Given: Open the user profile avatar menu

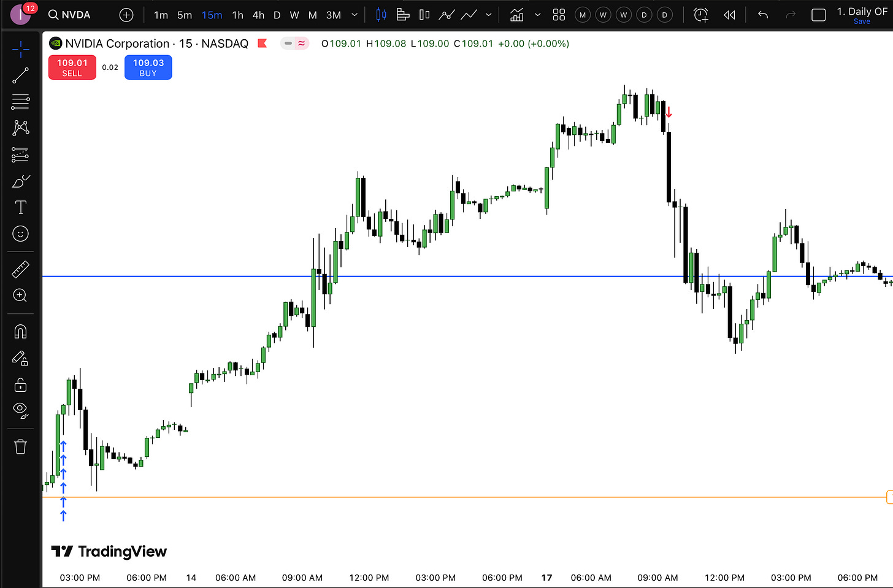Looking at the screenshot, I should pyautogui.click(x=20, y=14).
